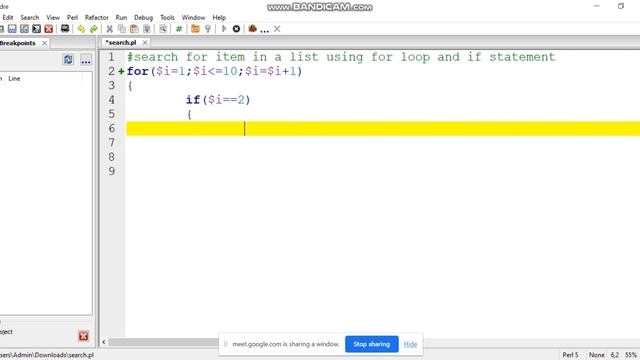Open the View menu
This screenshot has width=640, height=360.
[x=53, y=18]
